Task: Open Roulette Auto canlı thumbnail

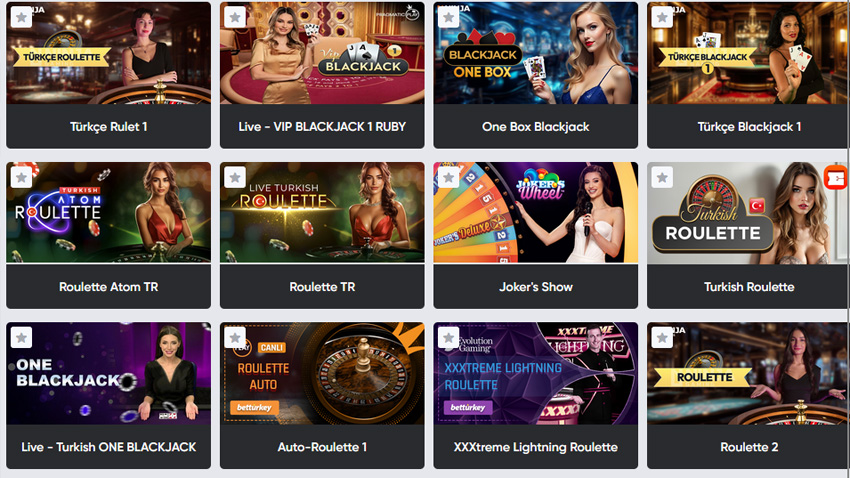Action: 322,373
